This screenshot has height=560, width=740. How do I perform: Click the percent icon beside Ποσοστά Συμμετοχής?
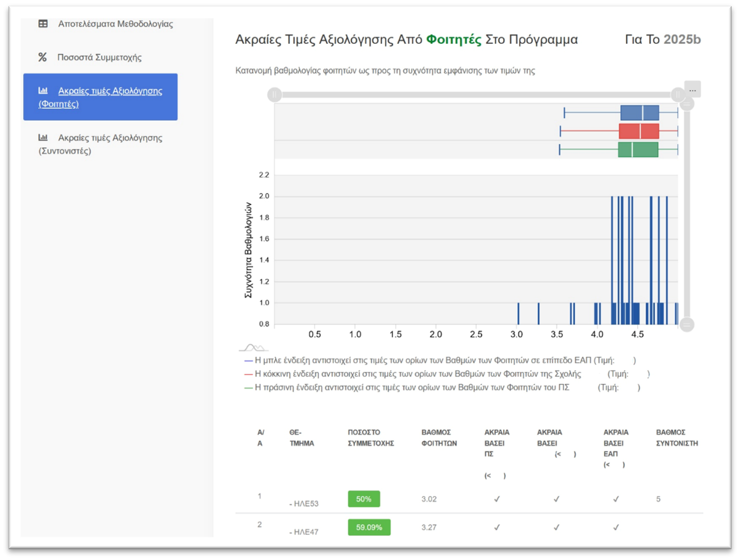point(42,57)
